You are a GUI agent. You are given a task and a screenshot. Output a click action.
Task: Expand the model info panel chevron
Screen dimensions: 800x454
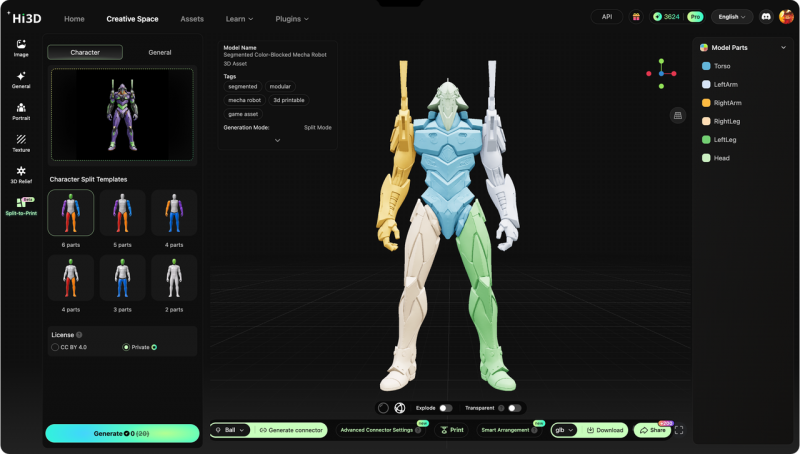click(278, 140)
